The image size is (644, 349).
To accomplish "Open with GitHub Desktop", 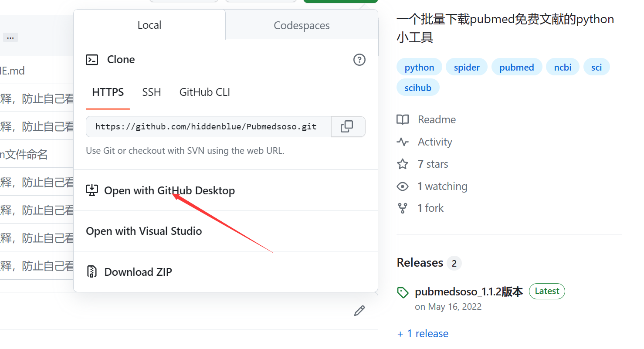I will coord(169,190).
